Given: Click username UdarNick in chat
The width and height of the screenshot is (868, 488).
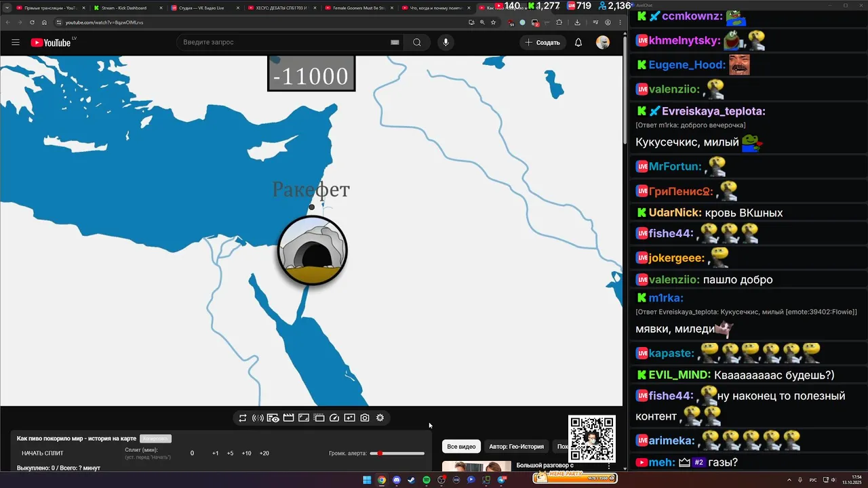Looking at the screenshot, I should pyautogui.click(x=675, y=212).
